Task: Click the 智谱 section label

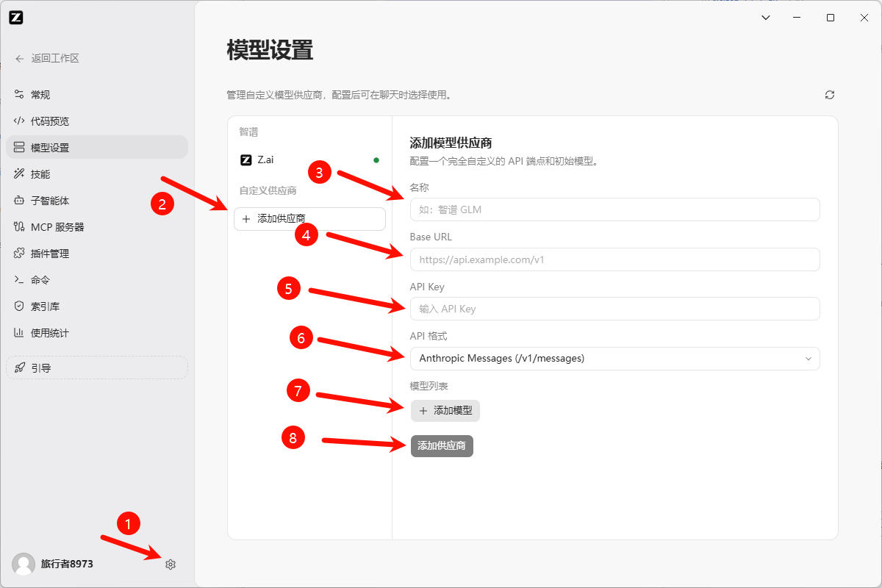Action: pyautogui.click(x=248, y=132)
